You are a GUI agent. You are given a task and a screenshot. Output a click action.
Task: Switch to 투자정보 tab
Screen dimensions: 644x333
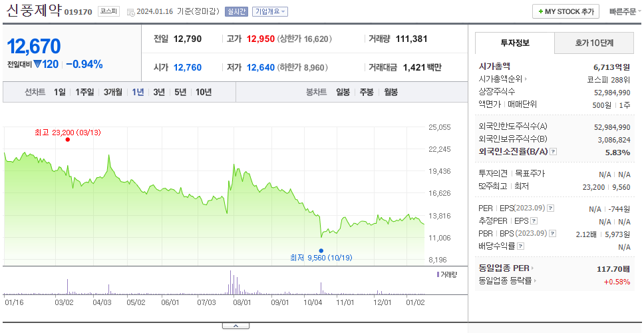click(515, 43)
